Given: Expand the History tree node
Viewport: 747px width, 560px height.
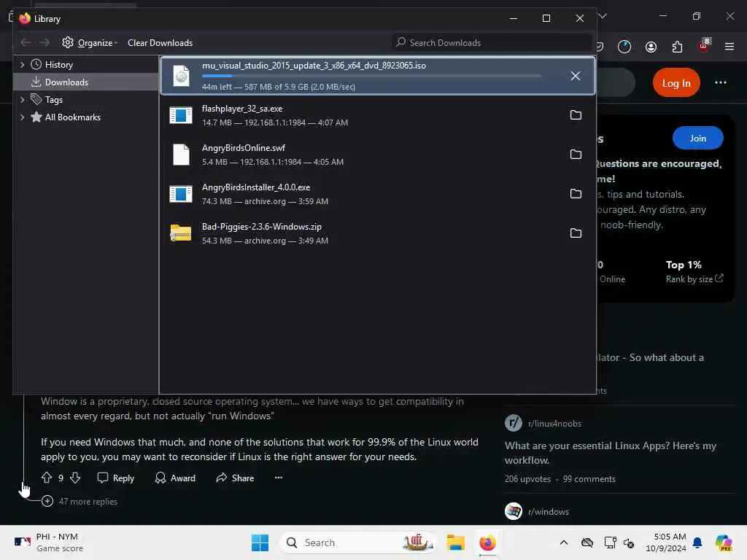Looking at the screenshot, I should [22, 64].
